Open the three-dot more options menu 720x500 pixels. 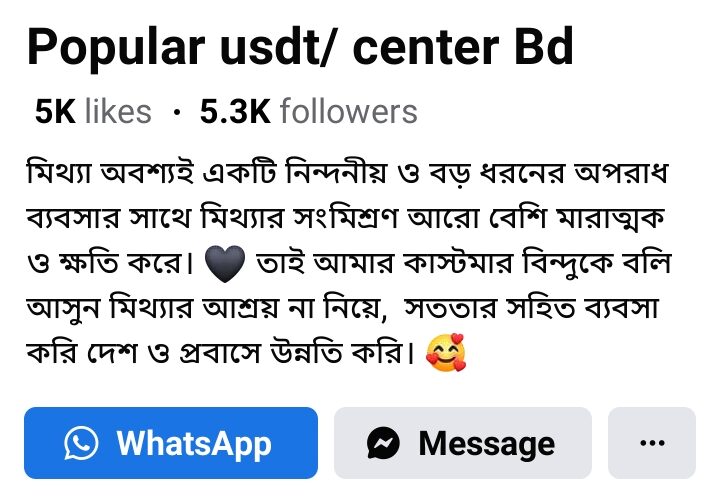click(x=652, y=443)
